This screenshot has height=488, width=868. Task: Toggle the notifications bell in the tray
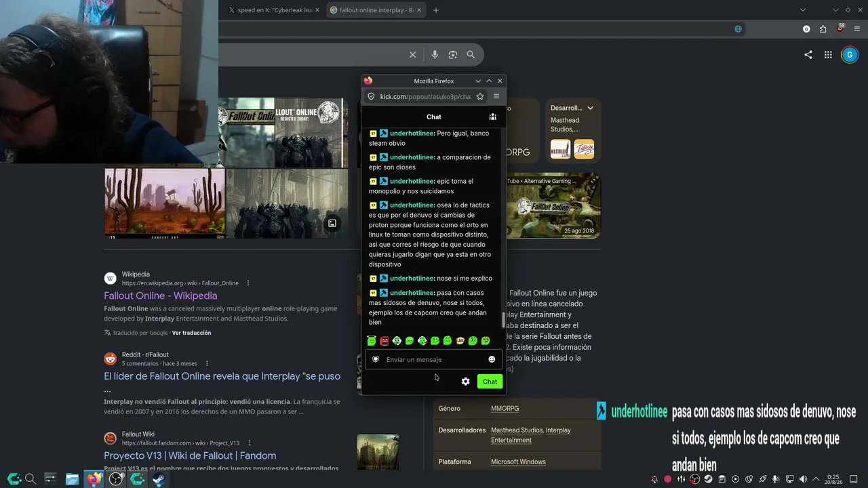pos(654,479)
